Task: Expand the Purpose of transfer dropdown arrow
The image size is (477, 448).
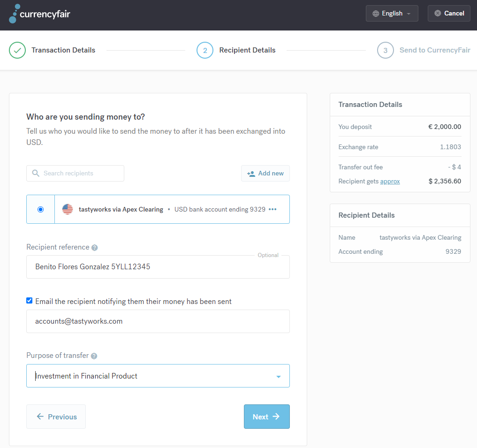Action: point(278,377)
